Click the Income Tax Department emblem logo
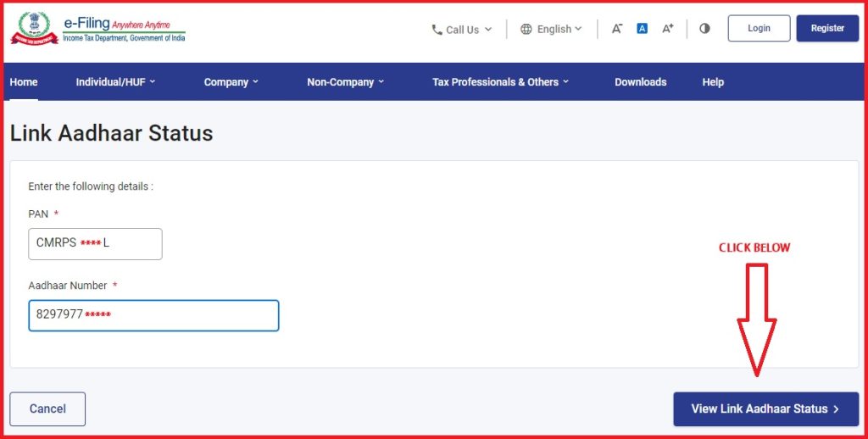This screenshot has width=868, height=439. point(34,28)
